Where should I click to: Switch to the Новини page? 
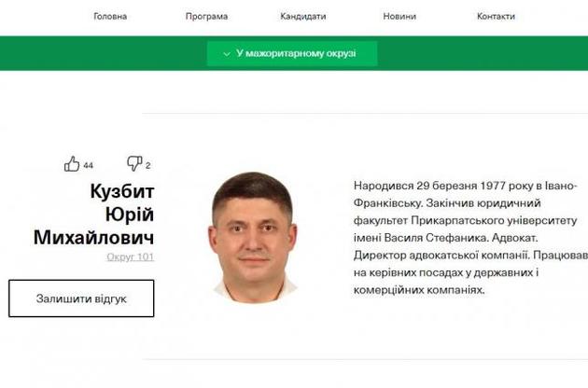coord(399,16)
